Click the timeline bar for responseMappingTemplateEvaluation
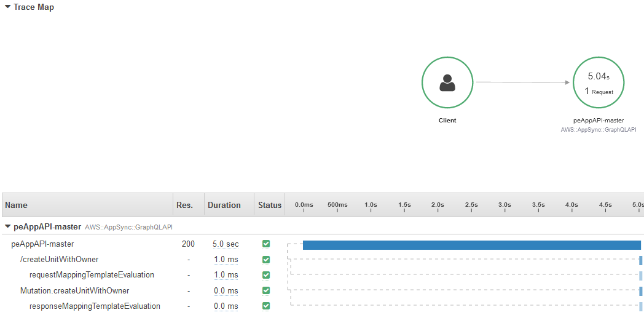Image resolution: width=644 pixels, height=315 pixels. 640,307
